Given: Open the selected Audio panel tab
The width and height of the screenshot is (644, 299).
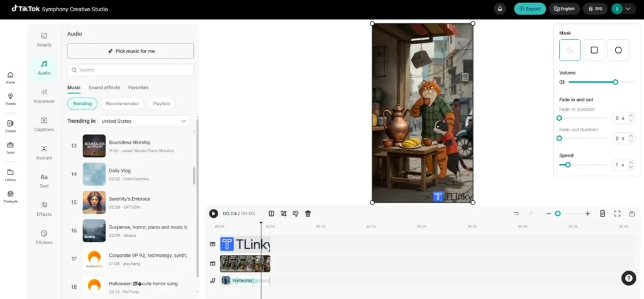Looking at the screenshot, I should (44, 68).
